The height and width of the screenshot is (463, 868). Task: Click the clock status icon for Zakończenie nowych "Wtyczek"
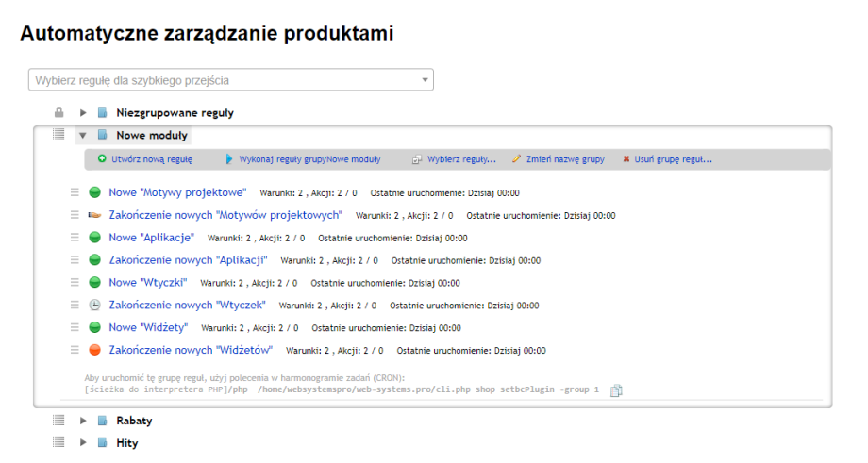(x=94, y=306)
